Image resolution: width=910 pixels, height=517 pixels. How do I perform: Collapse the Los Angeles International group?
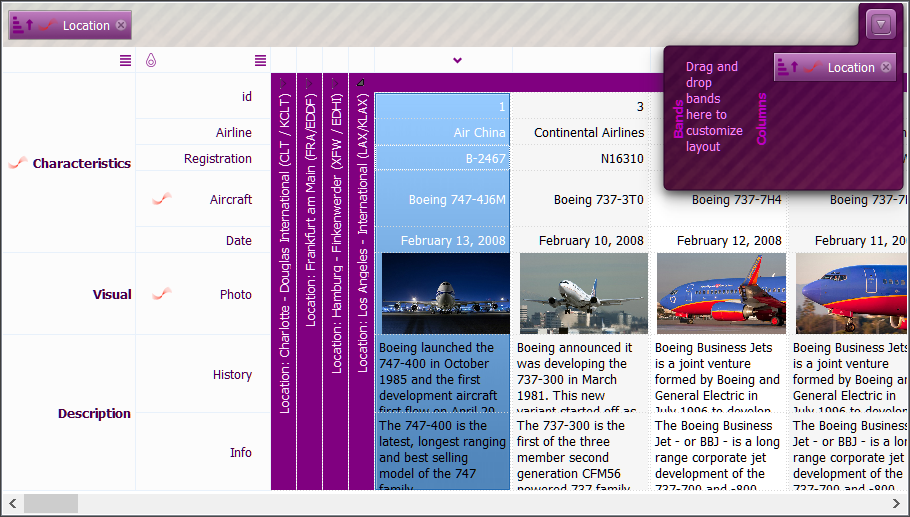pyautogui.click(x=361, y=82)
